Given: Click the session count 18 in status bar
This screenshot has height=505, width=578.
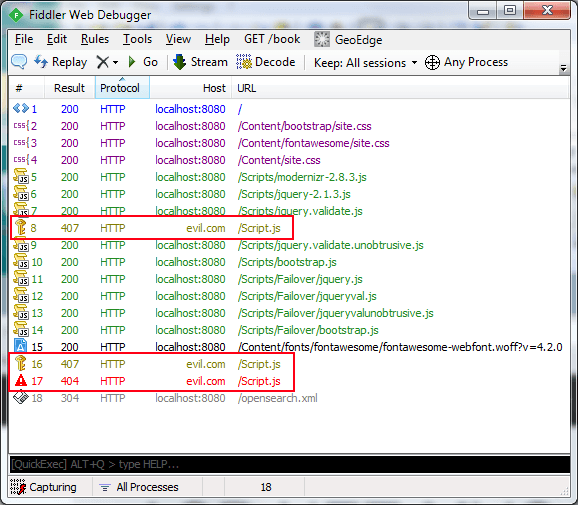Looking at the screenshot, I should 266,487.
